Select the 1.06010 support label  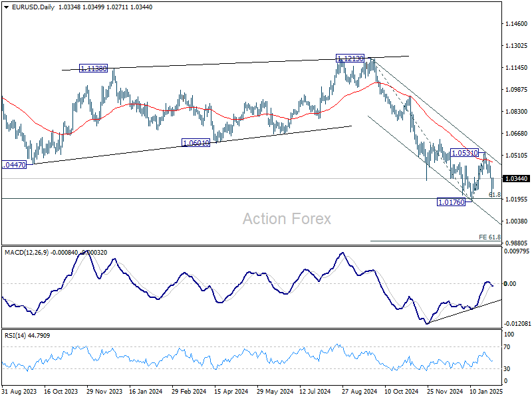[196, 143]
